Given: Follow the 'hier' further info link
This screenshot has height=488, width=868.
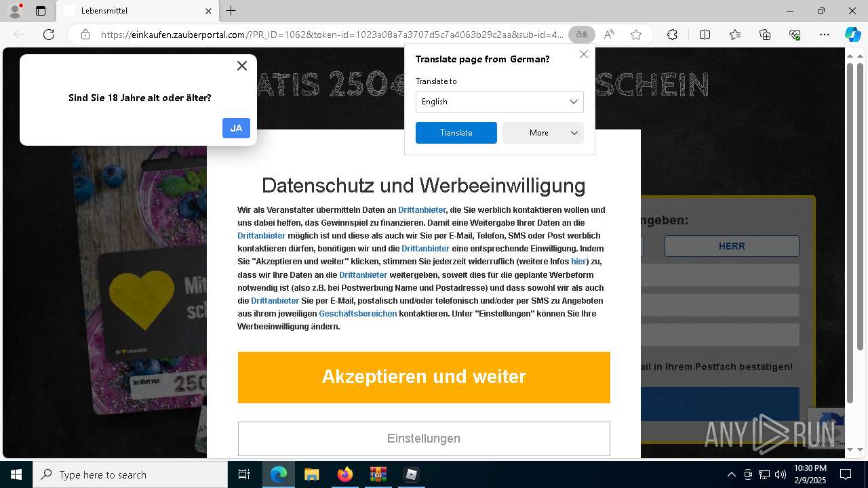Looking at the screenshot, I should click(x=578, y=262).
